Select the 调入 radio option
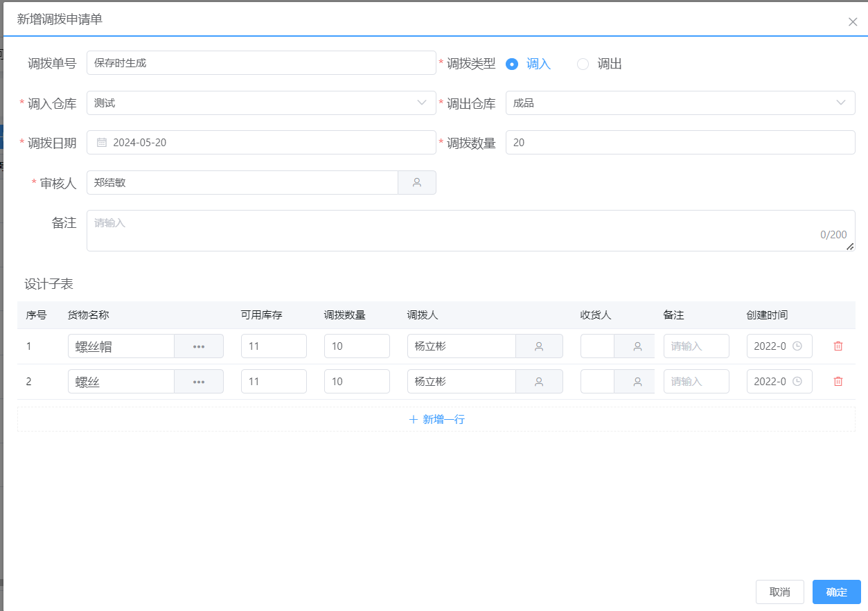This screenshot has height=611, width=868. 529,64
